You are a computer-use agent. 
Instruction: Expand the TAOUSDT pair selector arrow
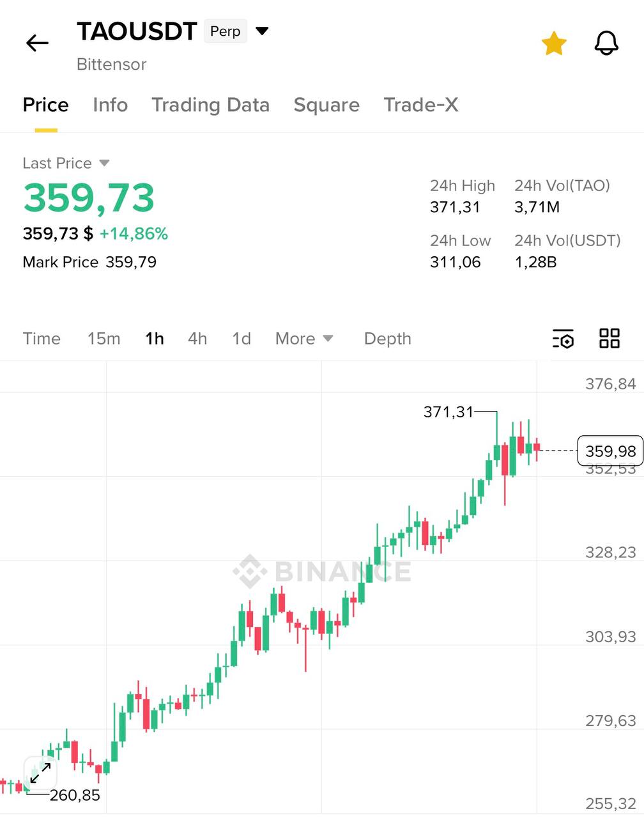click(262, 31)
